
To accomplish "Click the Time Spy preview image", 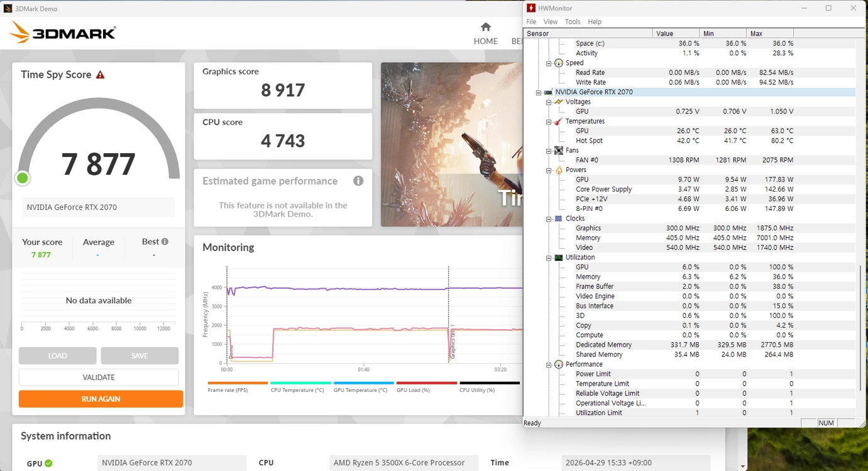I will tap(452, 144).
